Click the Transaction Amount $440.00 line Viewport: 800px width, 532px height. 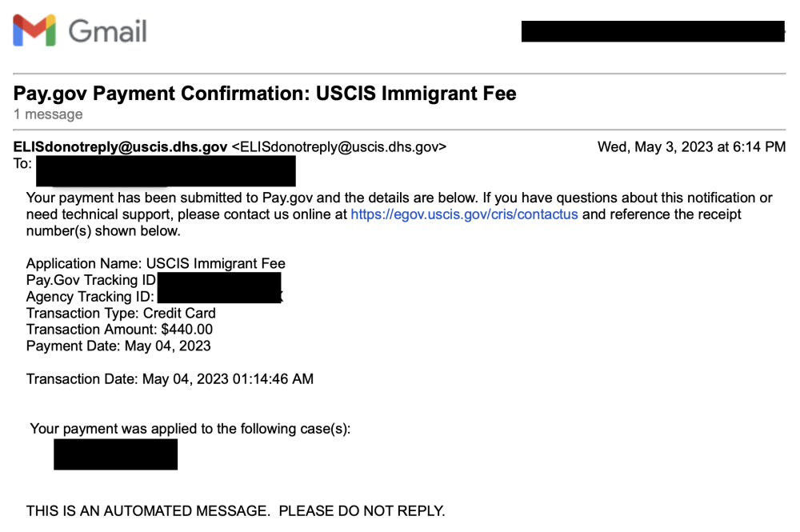point(119,329)
